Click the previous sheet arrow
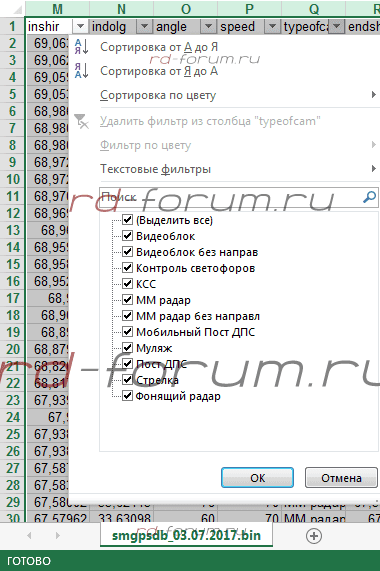The image size is (380, 571). 29,535
